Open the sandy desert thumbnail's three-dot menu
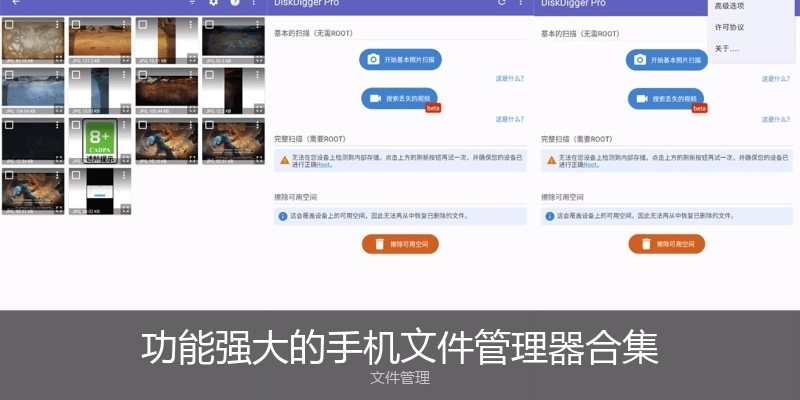Viewport: 800px width, 400px height. point(124,24)
